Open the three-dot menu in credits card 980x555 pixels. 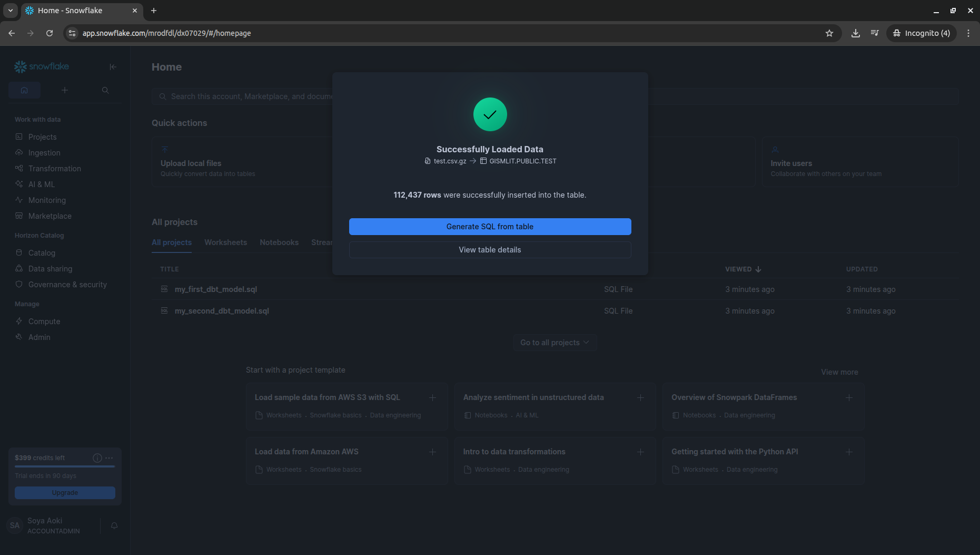pos(109,458)
